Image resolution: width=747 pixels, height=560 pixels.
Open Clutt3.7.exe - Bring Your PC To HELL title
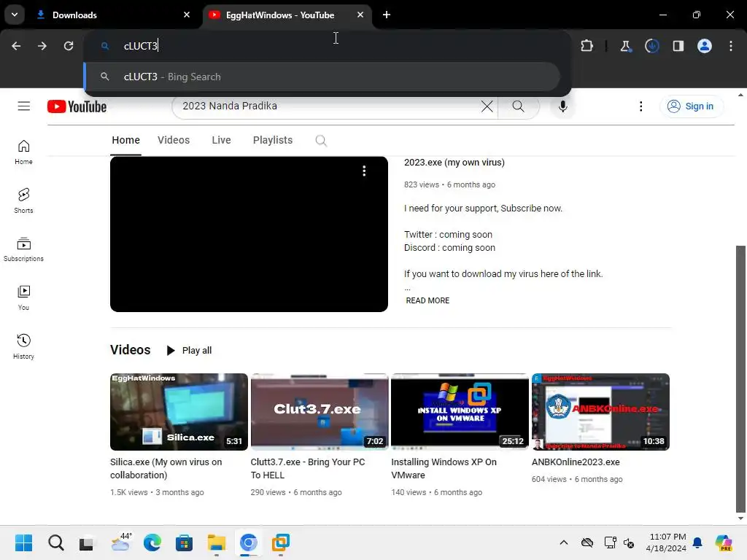pos(308,469)
